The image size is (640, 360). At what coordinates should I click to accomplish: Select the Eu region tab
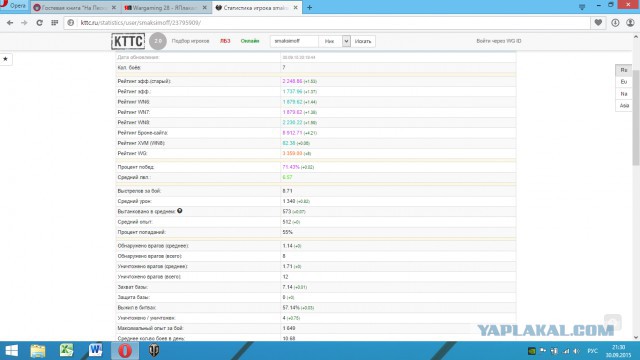tap(623, 82)
